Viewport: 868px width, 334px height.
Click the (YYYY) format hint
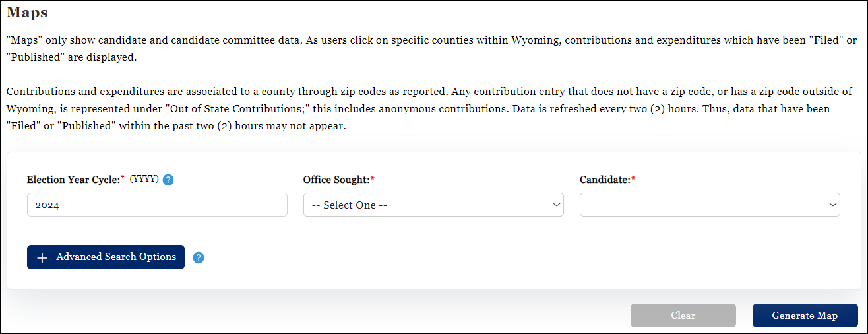pyautogui.click(x=144, y=179)
